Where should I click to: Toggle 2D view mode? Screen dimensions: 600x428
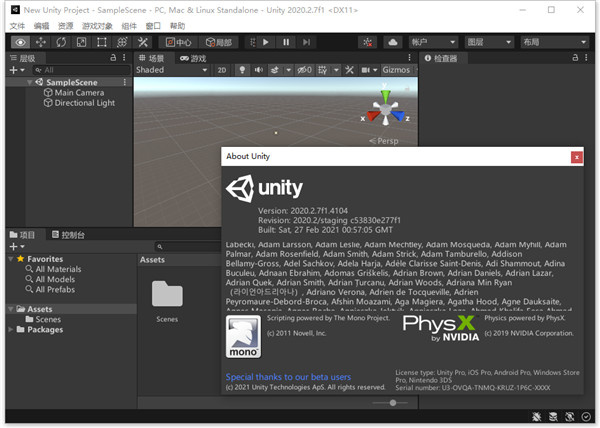click(x=222, y=70)
